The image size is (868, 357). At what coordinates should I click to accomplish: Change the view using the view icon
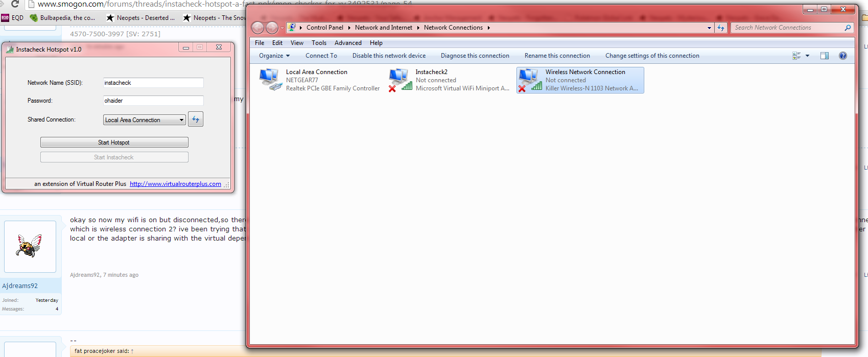796,56
